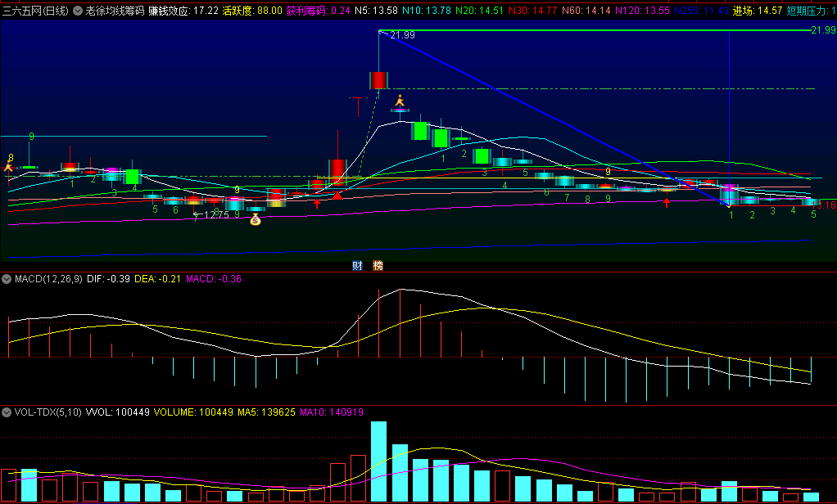Click the 进场: 14.57 entry label

(x=758, y=11)
